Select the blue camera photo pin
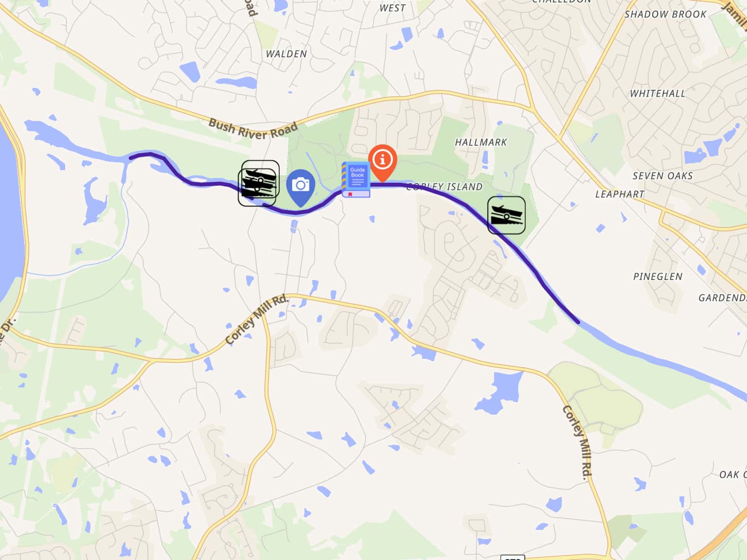The height and width of the screenshot is (560, 747). pos(301,188)
